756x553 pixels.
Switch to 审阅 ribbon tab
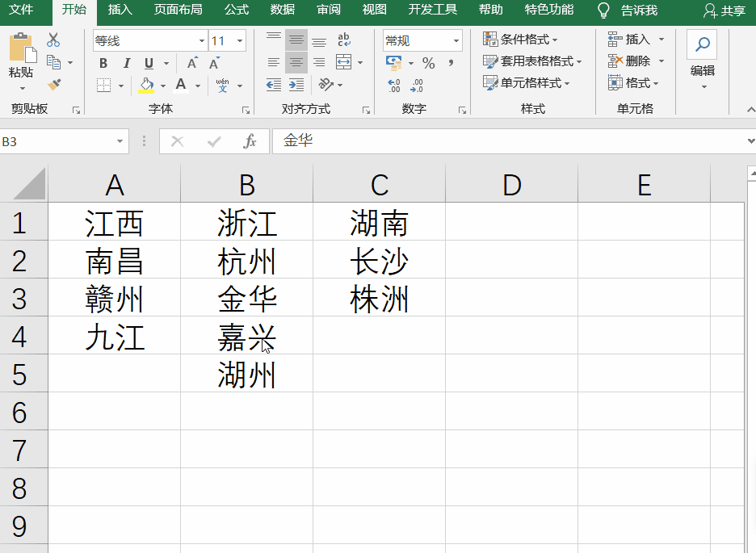(329, 10)
